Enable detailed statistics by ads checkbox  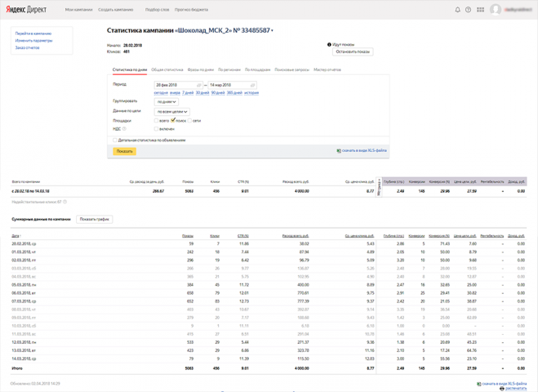pos(115,140)
